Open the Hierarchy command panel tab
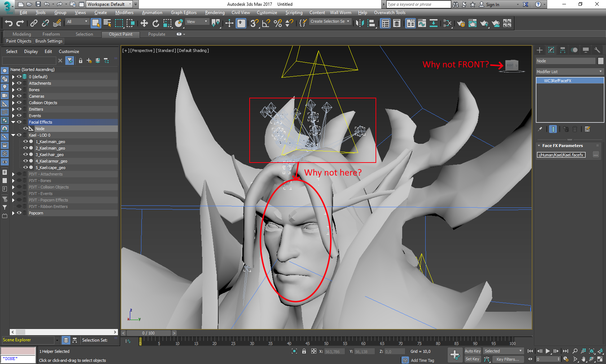 pos(563,50)
